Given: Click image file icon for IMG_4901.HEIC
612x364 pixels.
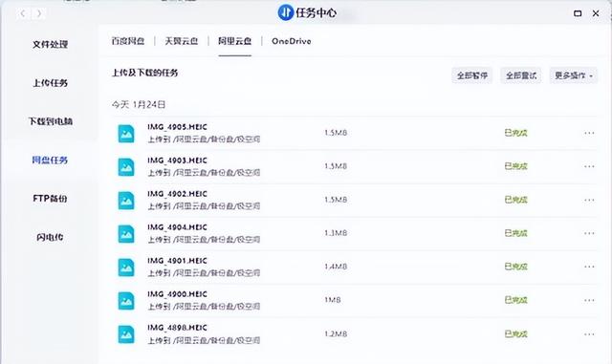Looking at the screenshot, I should [126, 268].
